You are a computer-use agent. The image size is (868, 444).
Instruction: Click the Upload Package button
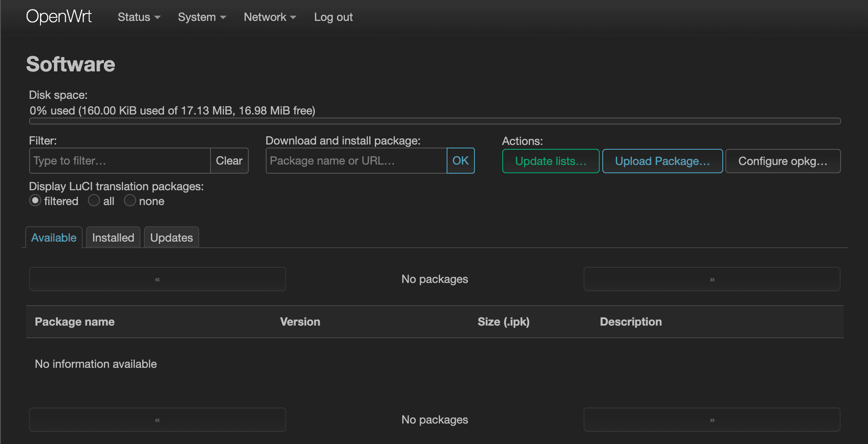[662, 161]
